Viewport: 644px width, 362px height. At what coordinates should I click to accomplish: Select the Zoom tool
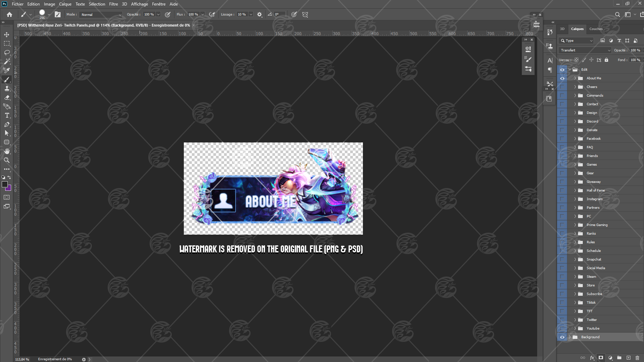(x=7, y=160)
